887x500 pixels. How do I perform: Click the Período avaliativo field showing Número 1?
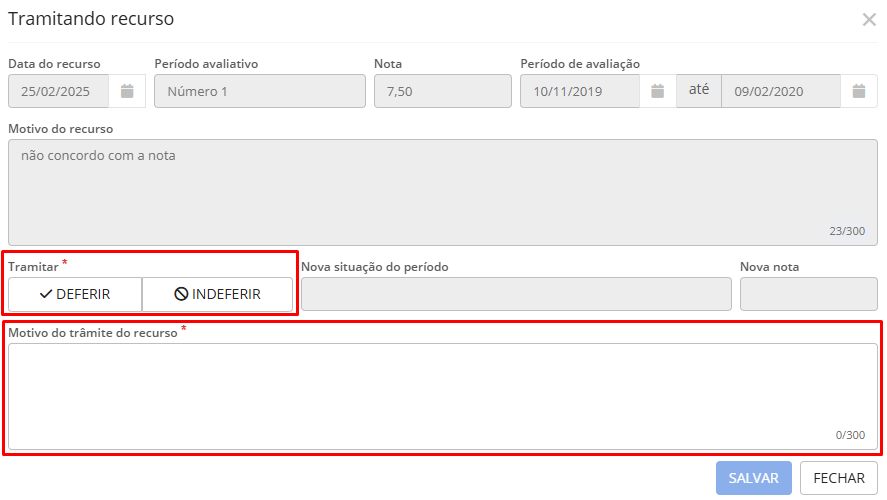pos(259,91)
